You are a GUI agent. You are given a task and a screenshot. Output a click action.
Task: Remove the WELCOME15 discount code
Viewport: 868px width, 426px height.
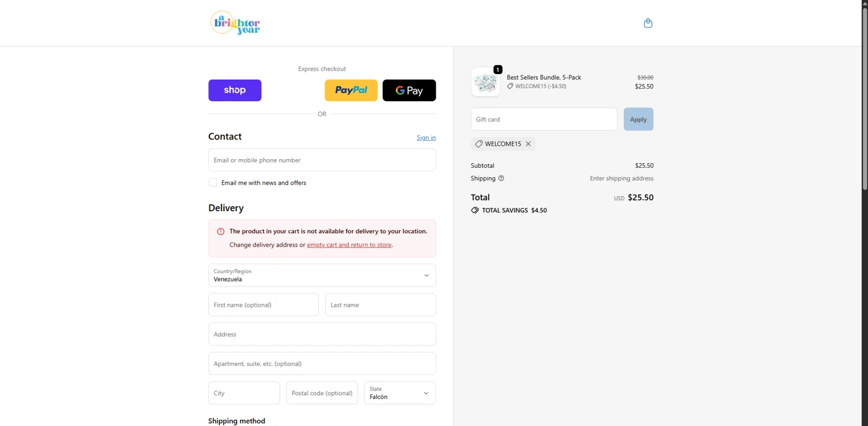(528, 144)
